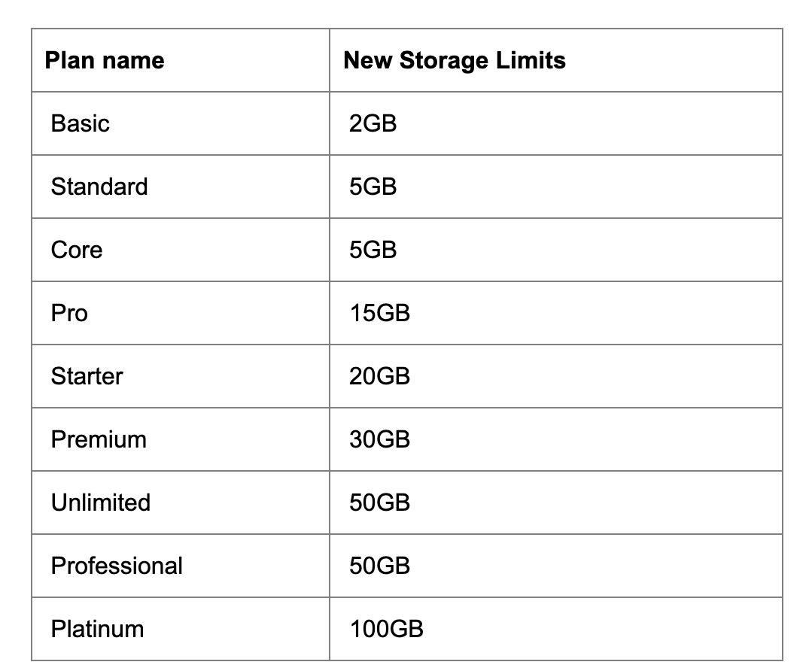Select the Core plan name cell

[x=77, y=250]
